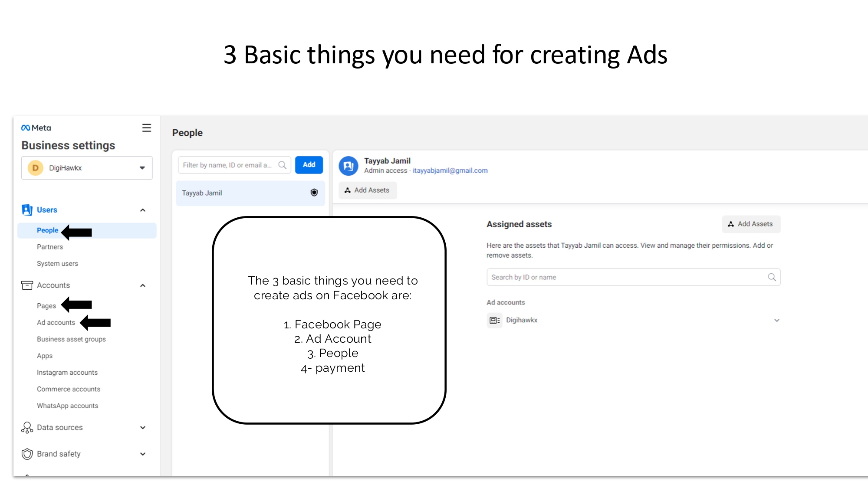The width and height of the screenshot is (868, 488).
Task: Open Ad accounts in the sidebar
Action: [56, 323]
